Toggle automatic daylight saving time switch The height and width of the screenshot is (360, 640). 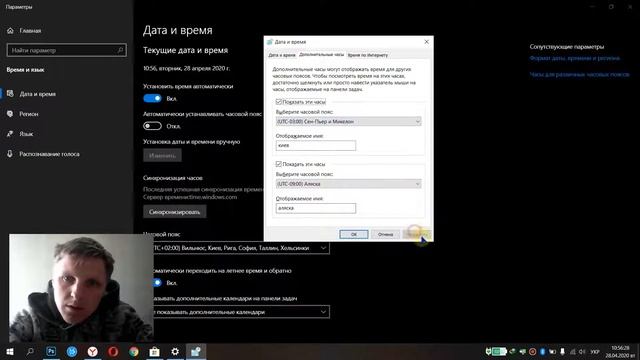coord(157,282)
